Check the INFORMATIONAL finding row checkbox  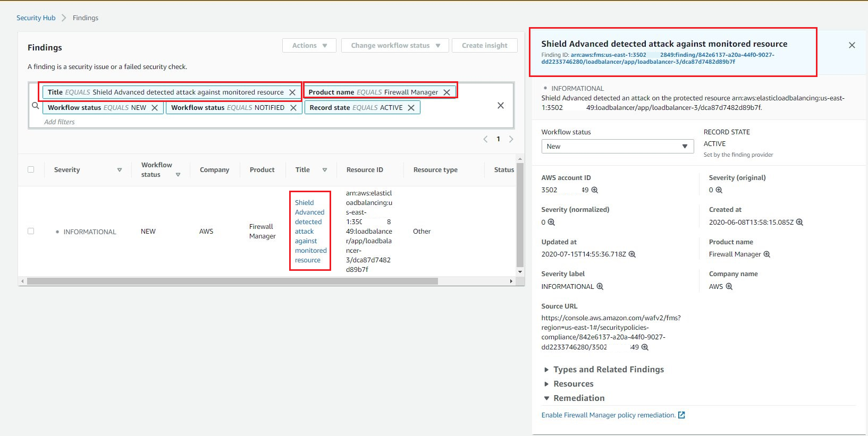coord(31,231)
